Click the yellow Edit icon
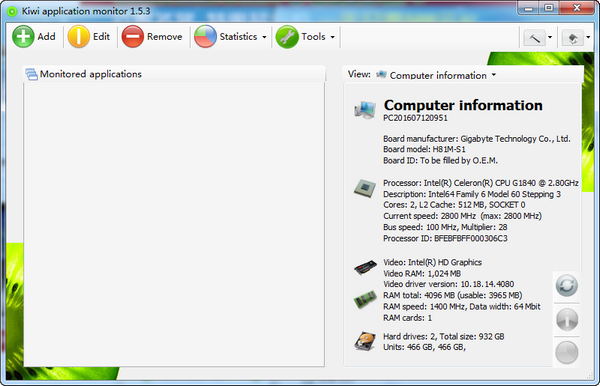Viewport: 600px width, 386px height. coord(78,36)
